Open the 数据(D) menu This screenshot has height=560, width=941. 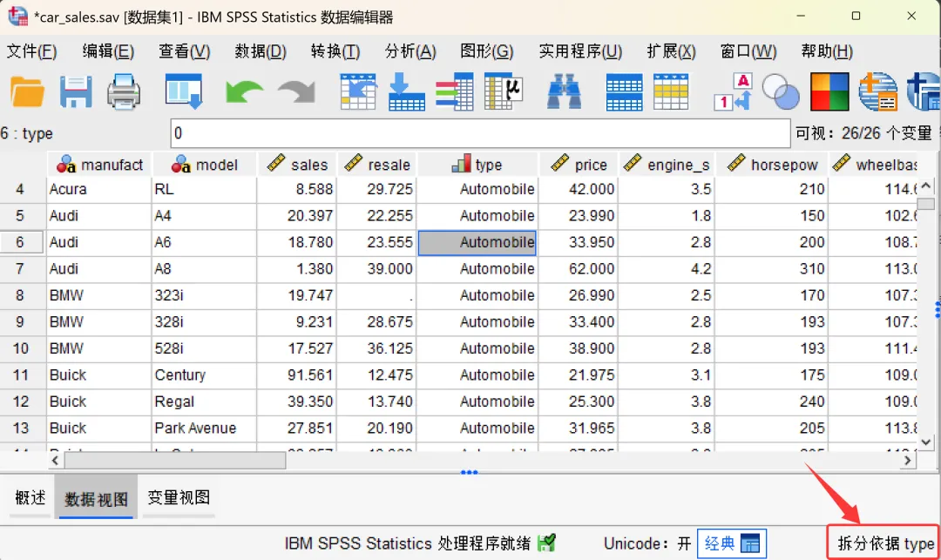[261, 51]
